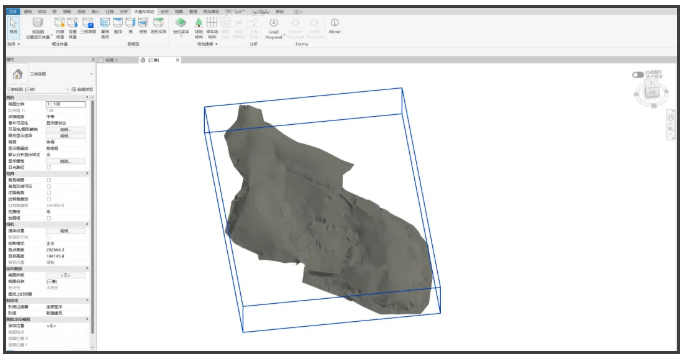Open the Load Proposal tool in Formit panel
Image resolution: width=686 pixels, height=360 pixels.
pos(273,28)
